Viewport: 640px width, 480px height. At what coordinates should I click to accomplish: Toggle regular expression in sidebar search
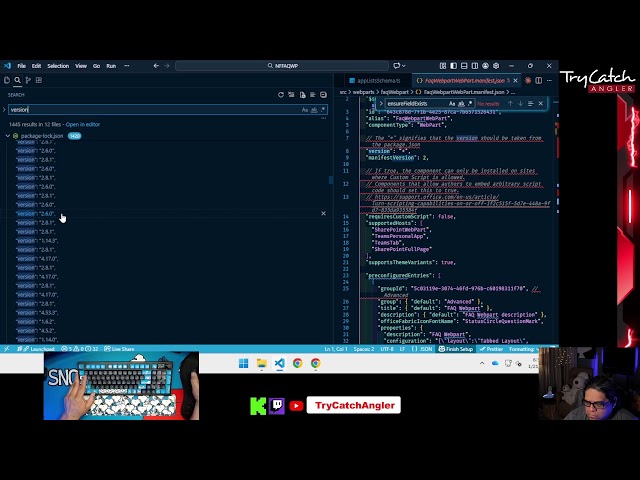(x=323, y=110)
